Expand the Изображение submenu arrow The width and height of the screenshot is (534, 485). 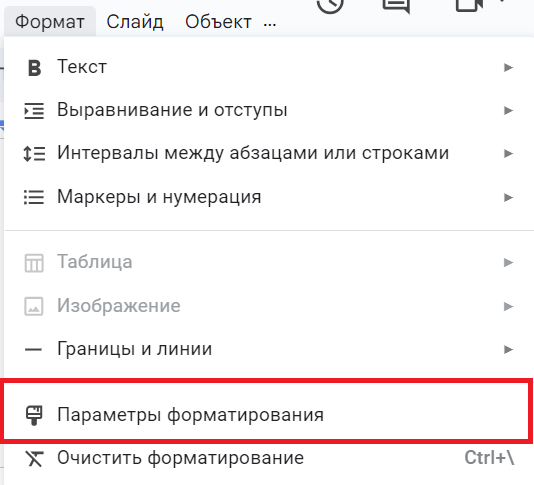[x=508, y=306]
